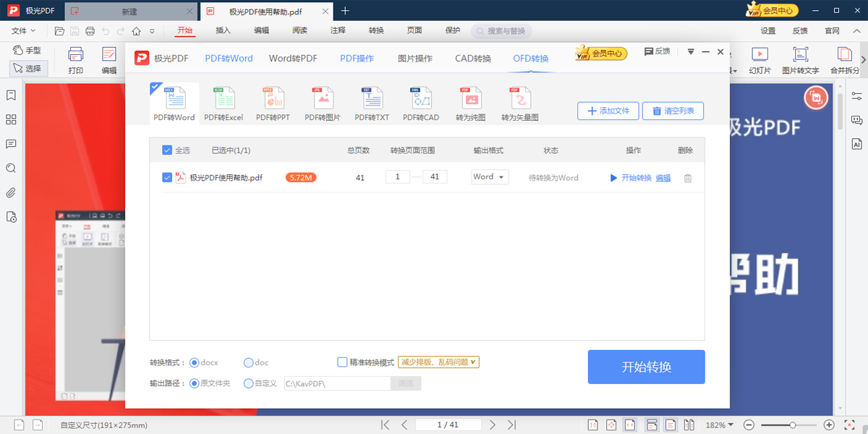Viewport: 868px width, 434px height.
Task: Open the 182% zoom level dropdown
Action: click(x=720, y=425)
